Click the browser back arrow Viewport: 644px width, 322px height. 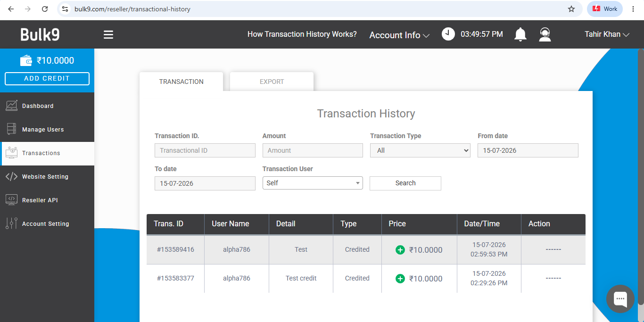coord(11,9)
